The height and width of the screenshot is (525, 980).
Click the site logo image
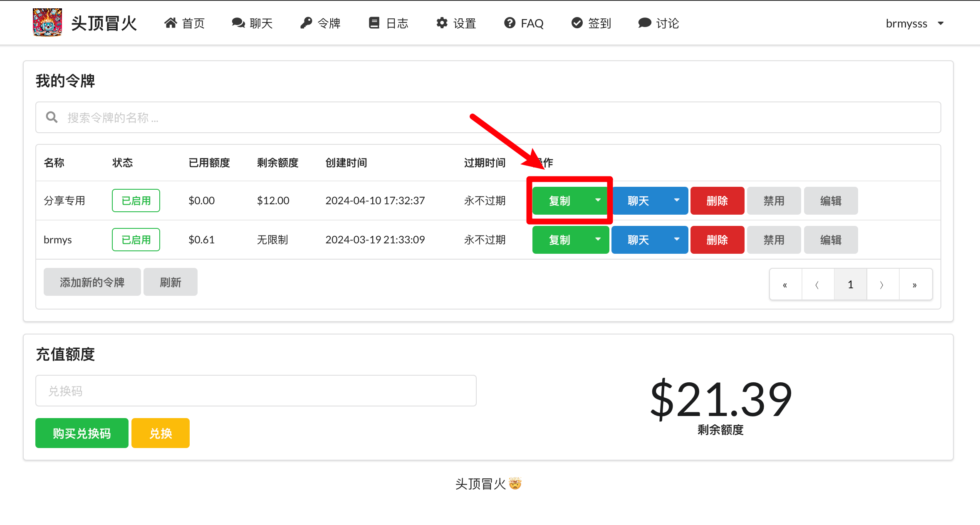[x=47, y=22]
